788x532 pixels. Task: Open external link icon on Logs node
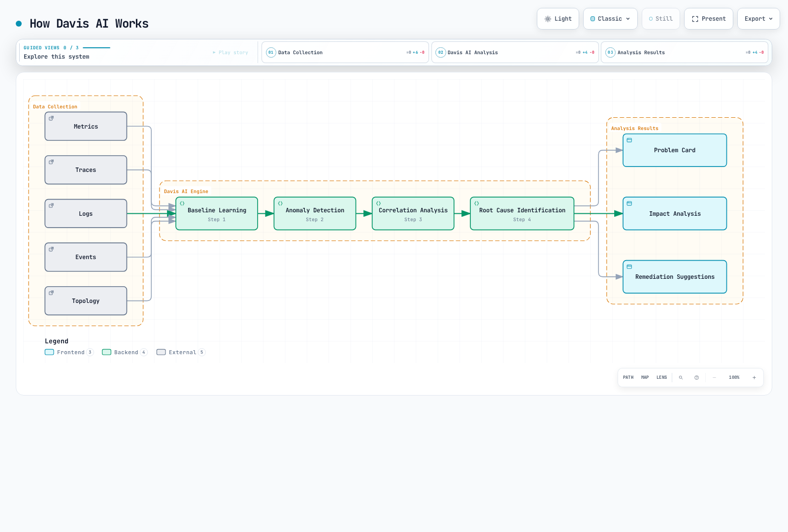coord(51,205)
